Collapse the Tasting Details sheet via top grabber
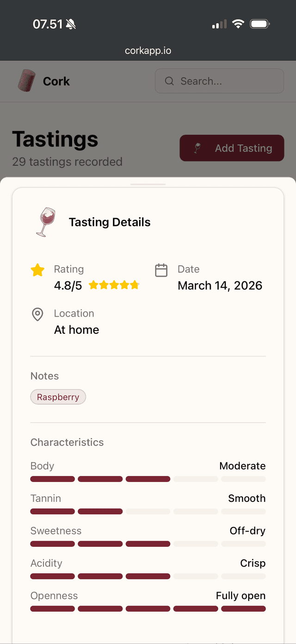This screenshot has width=296, height=644. pos(148,183)
